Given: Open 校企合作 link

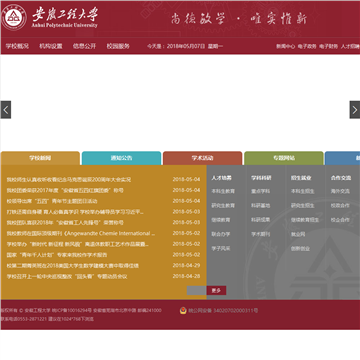Looking at the screenshot, I should click(x=340, y=220).
